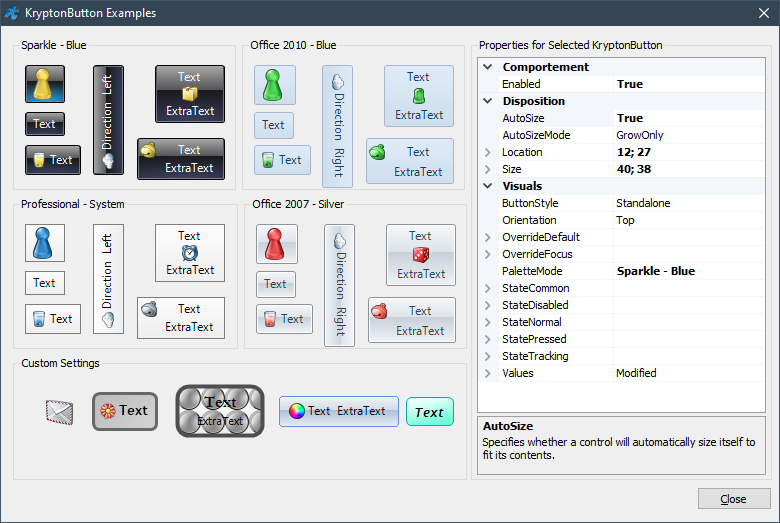Click the Professional button with blue cup and Text

point(53,318)
